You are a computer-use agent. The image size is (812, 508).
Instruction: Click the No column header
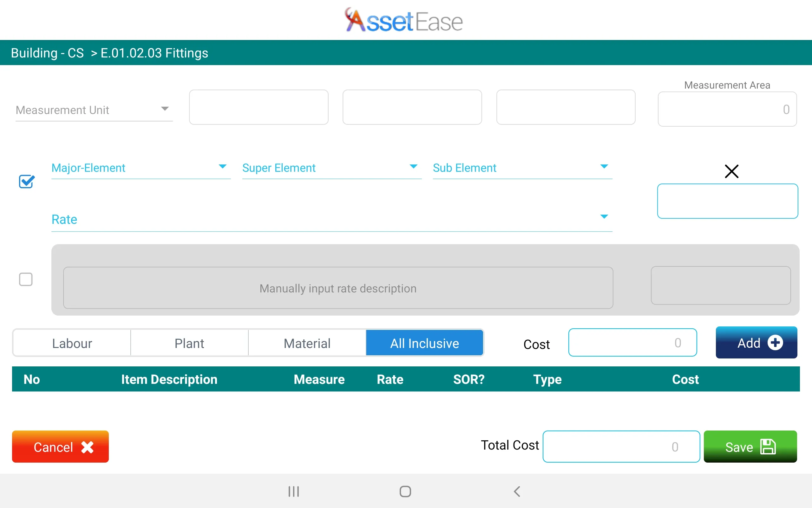click(32, 379)
